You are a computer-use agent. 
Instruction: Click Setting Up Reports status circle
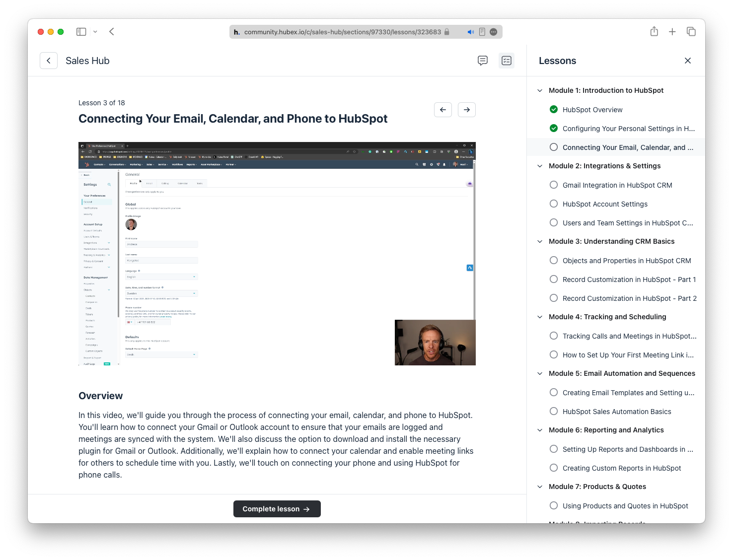point(554,449)
